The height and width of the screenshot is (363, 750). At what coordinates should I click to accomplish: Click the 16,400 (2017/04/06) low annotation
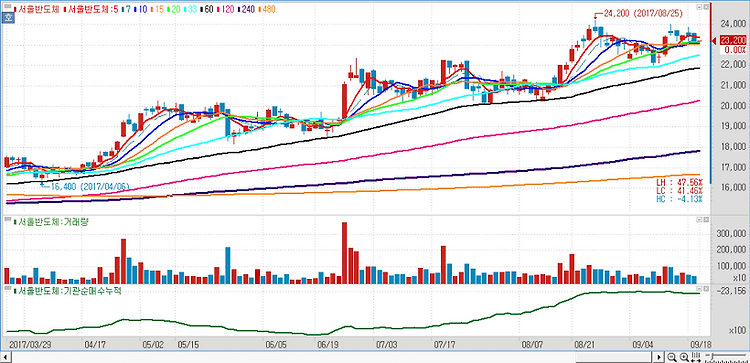pos(90,187)
